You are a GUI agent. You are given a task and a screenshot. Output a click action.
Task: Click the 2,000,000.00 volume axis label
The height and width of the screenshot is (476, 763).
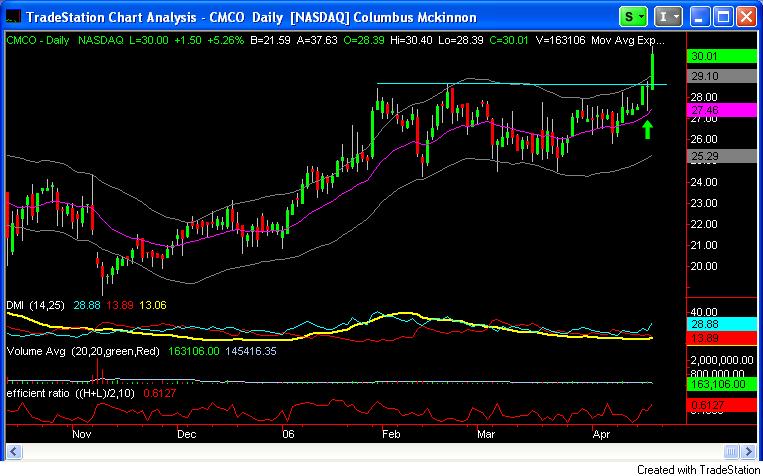coord(722,361)
